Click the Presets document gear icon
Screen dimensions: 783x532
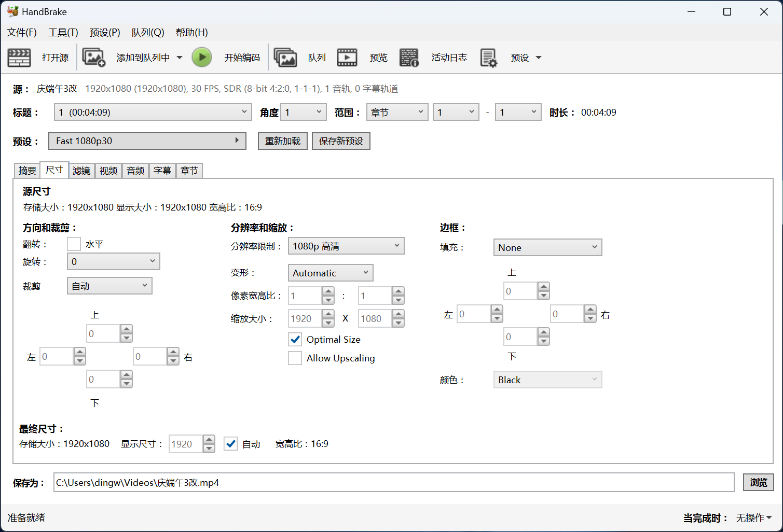pos(488,58)
